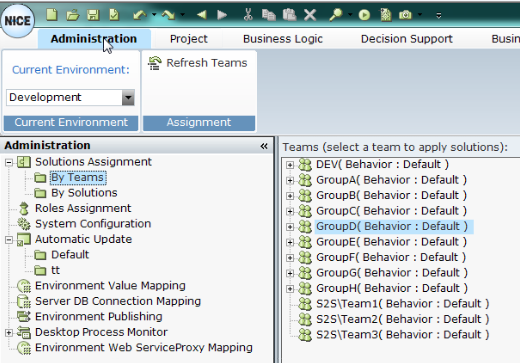Click the NICE application logo button

(x=17, y=21)
